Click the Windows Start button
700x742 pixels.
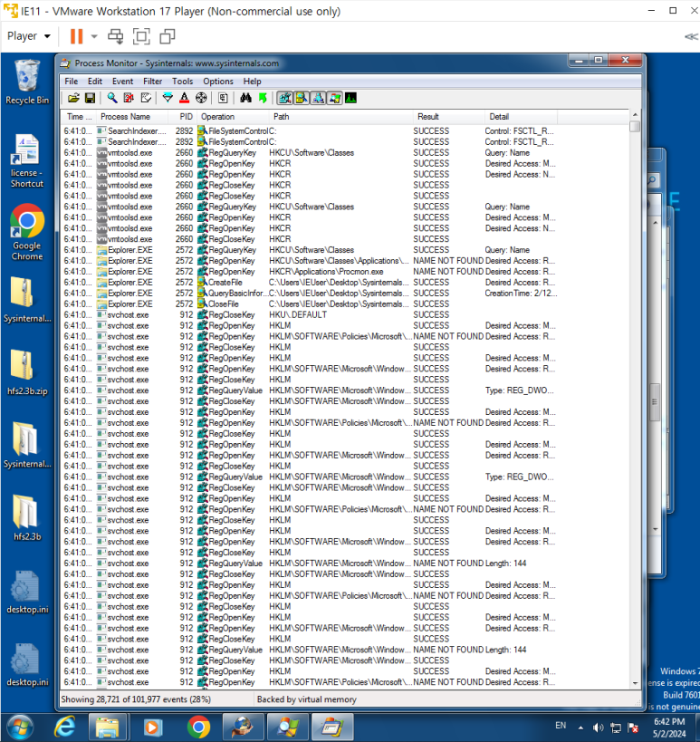19,728
